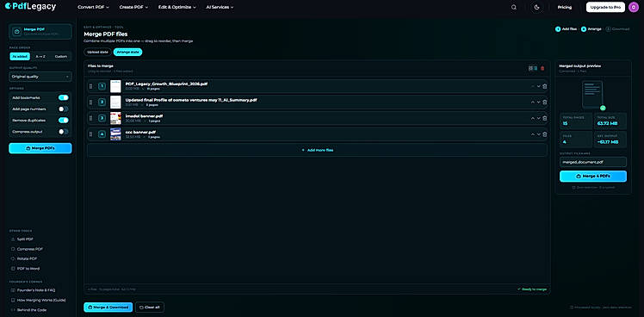644x317 pixels.
Task: Edit output filename merged_document.pdf field
Action: (x=593, y=162)
